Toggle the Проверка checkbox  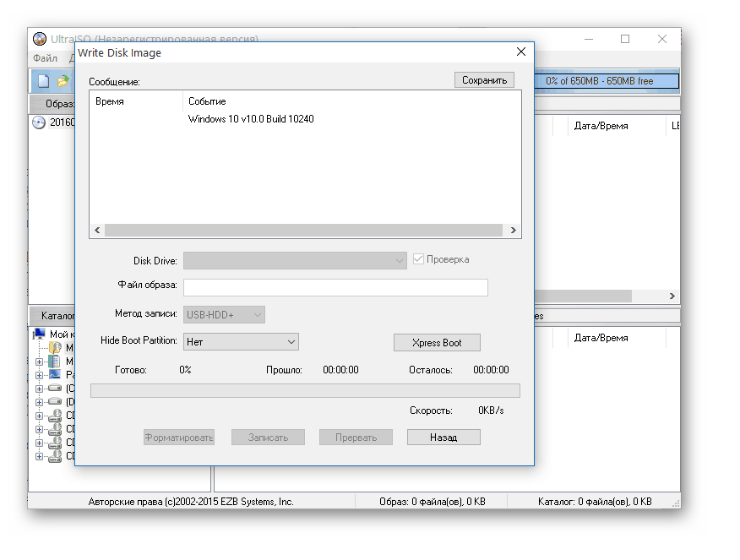click(x=418, y=259)
